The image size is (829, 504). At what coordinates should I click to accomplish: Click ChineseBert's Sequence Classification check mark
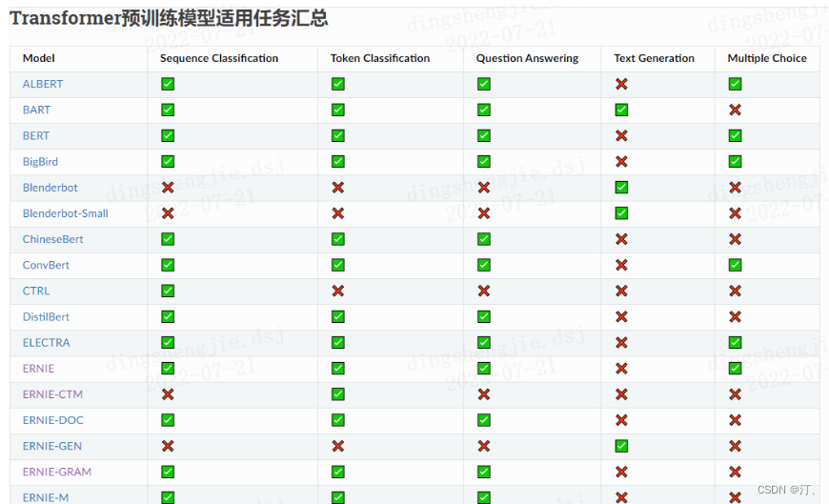point(168,239)
